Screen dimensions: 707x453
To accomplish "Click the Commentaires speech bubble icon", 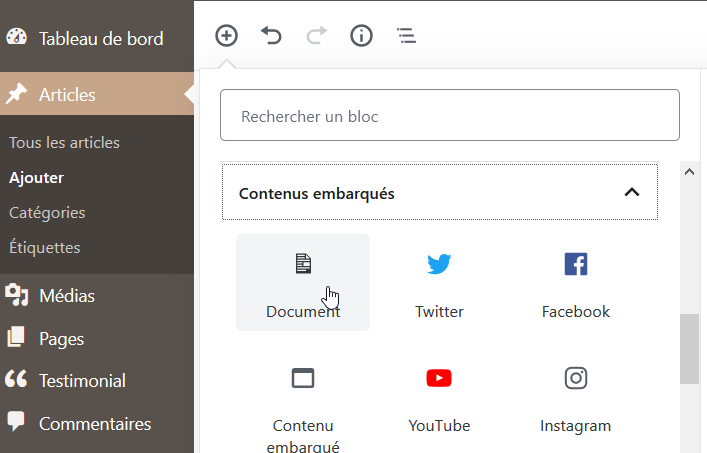I will click(x=16, y=421).
